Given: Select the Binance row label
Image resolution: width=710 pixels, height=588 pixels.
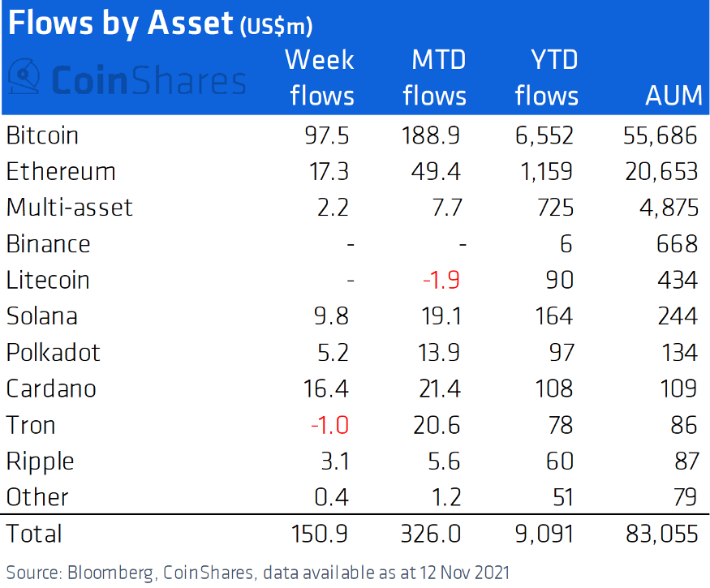Looking at the screenshot, I should 48,244.
